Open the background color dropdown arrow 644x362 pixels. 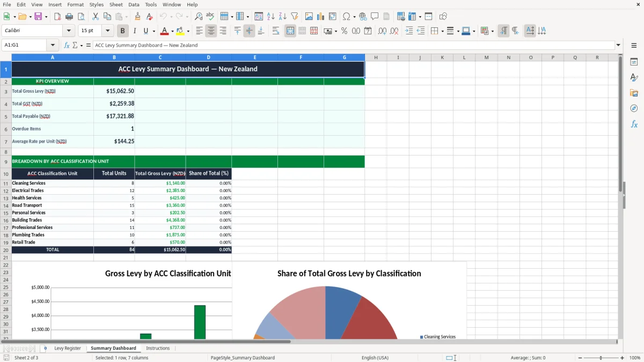click(188, 31)
